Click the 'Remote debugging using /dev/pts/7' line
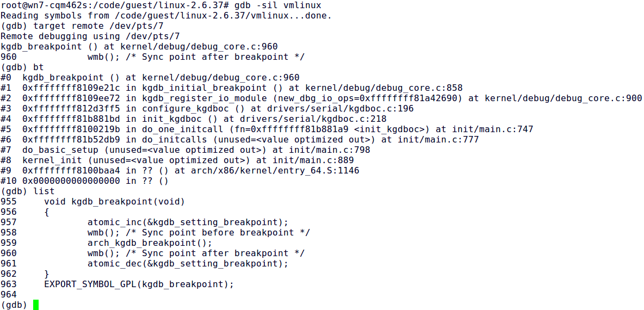 [x=90, y=36]
